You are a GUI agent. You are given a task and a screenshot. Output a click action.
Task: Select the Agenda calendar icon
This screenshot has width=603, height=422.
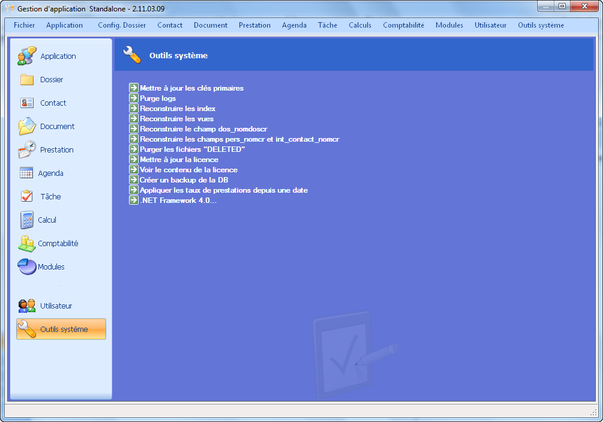[27, 173]
